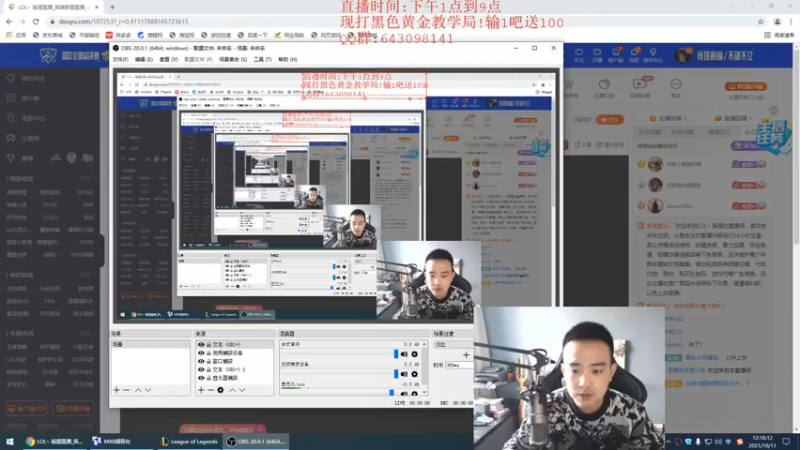Switch to 今日贡献 ranking tab
The image size is (800, 450).
[x=649, y=132]
